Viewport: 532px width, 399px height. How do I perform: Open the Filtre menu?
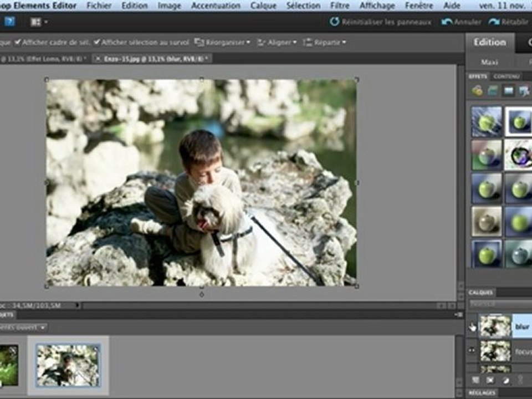[340, 6]
